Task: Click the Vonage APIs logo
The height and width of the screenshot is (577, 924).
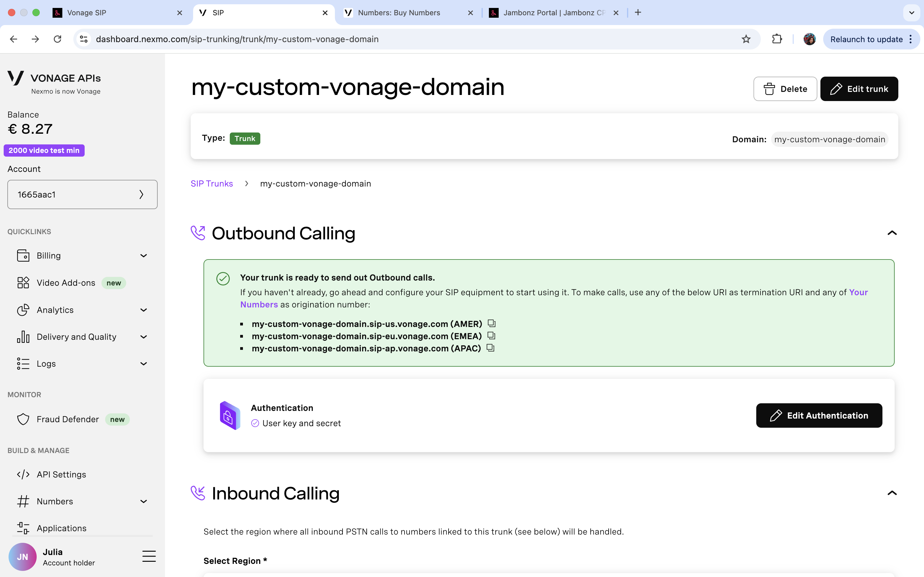Action: pos(54,82)
